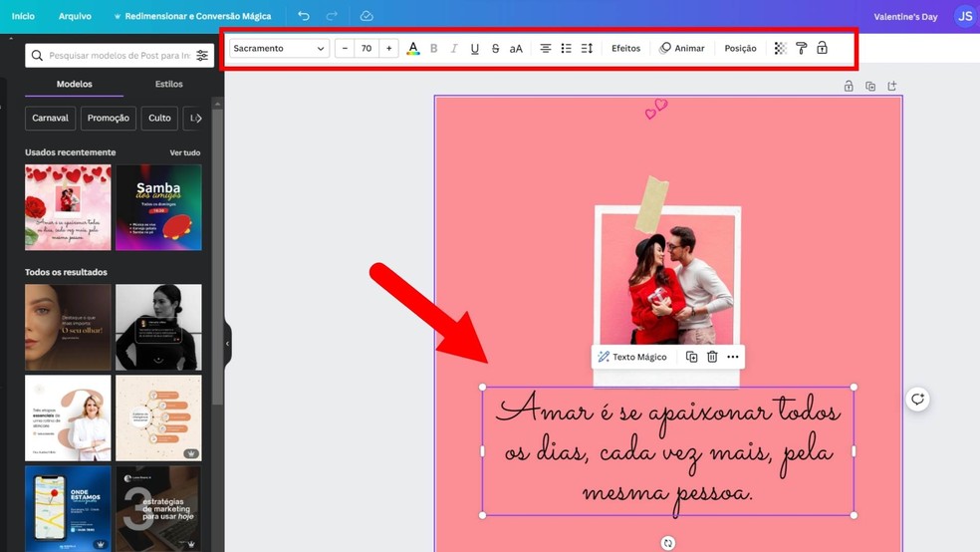980x552 pixels.
Task: Toggle italic formatting
Action: click(x=454, y=48)
